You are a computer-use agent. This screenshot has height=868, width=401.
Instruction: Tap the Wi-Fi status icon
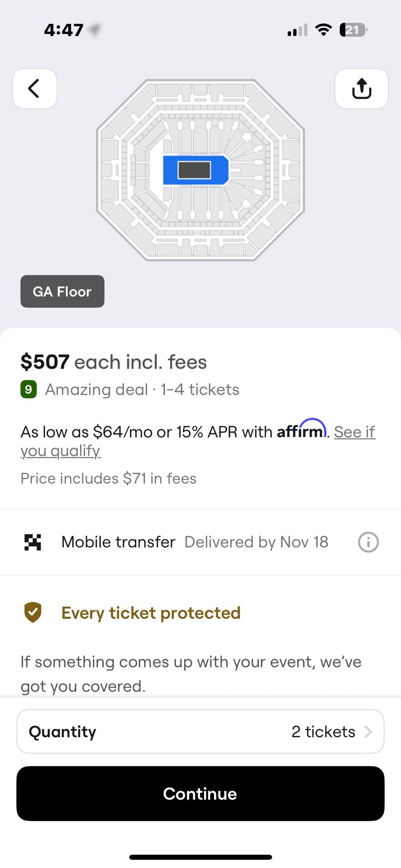click(323, 30)
